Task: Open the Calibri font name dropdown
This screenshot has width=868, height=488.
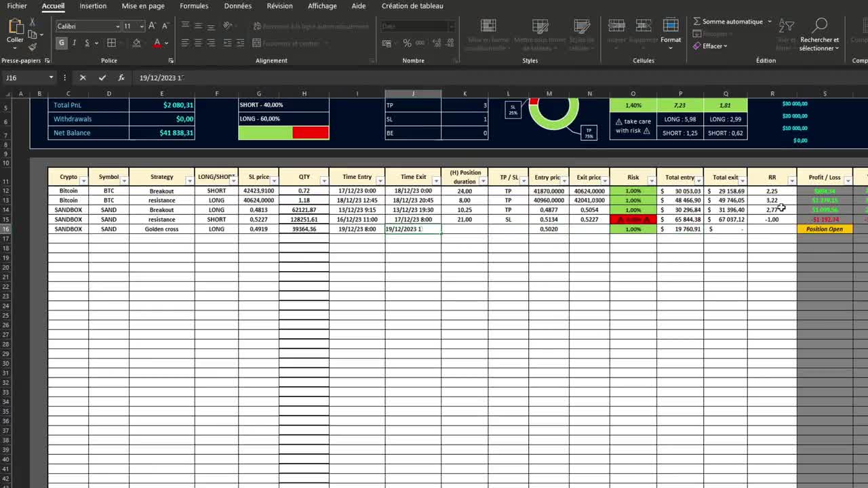Action: 116,26
